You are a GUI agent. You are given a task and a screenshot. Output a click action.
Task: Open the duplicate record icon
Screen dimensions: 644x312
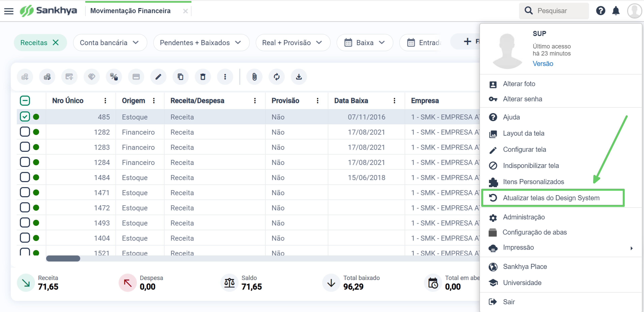[x=180, y=77]
